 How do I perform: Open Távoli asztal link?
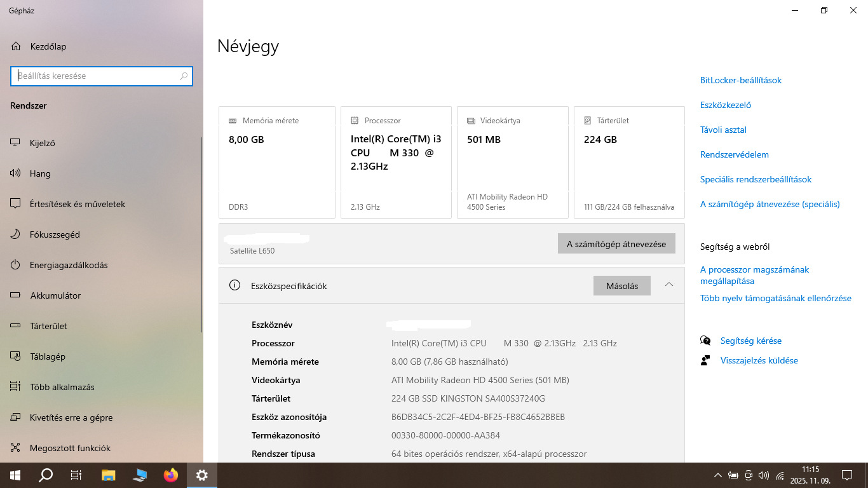[x=723, y=130]
